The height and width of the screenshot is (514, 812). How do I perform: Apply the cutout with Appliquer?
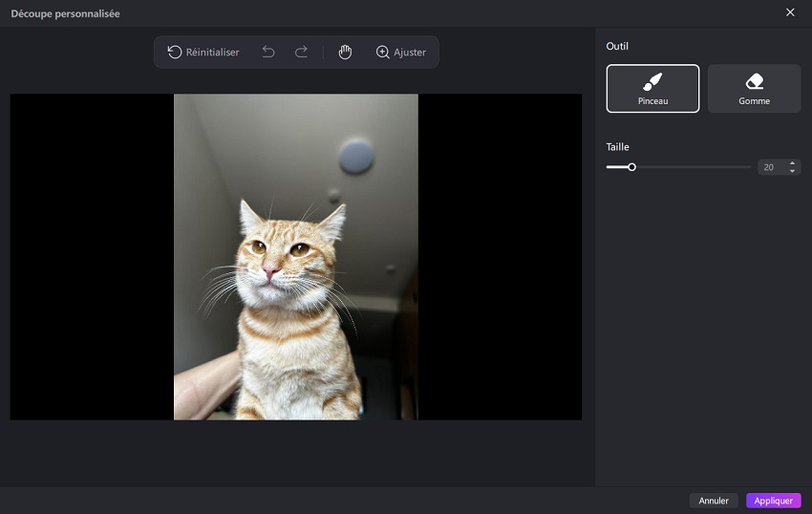pos(773,501)
